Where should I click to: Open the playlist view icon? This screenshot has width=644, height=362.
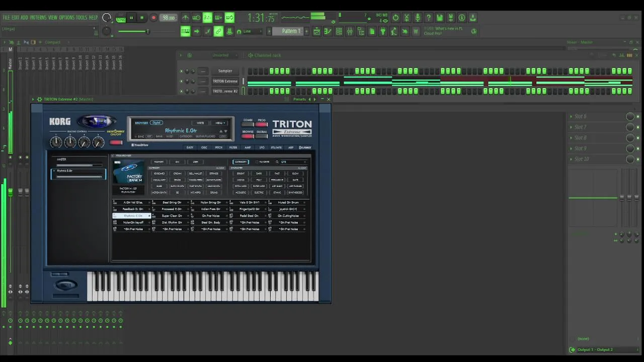click(x=316, y=31)
